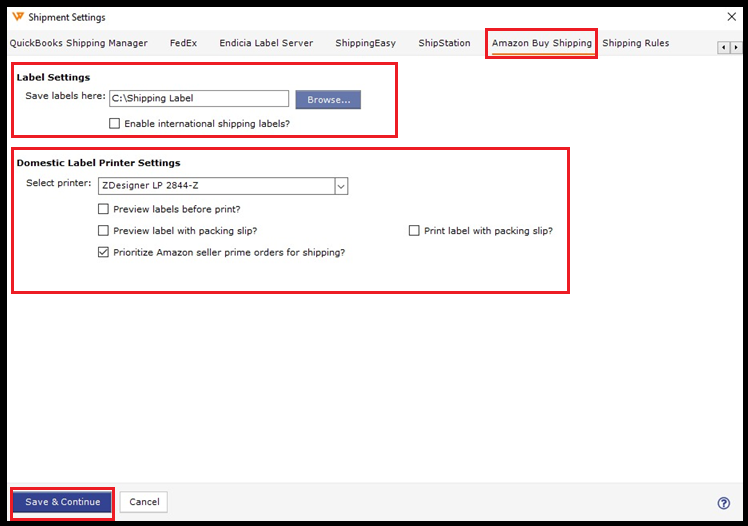
Task: Click the Save labels here label
Action: tap(65, 96)
